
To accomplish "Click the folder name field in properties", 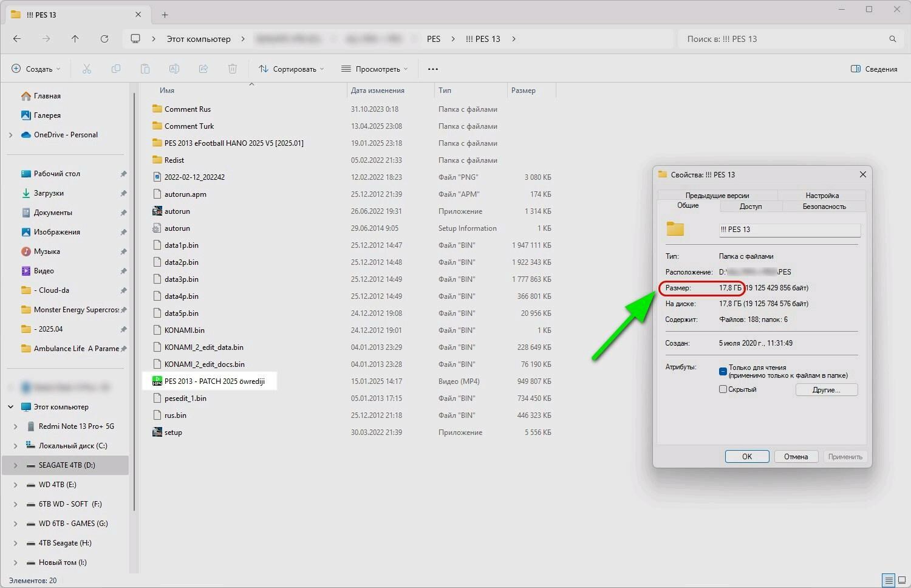I will pyautogui.click(x=790, y=230).
